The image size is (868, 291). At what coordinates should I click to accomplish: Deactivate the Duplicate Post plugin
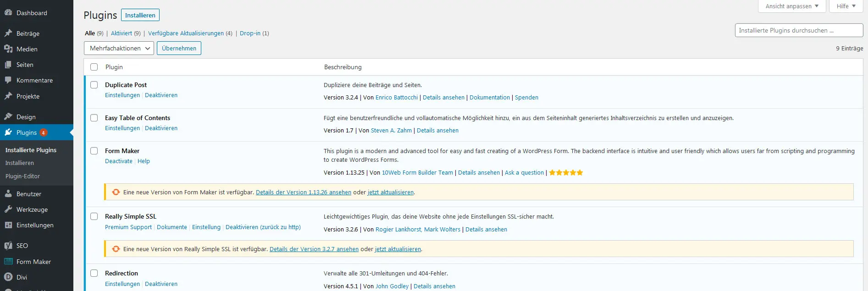point(161,95)
